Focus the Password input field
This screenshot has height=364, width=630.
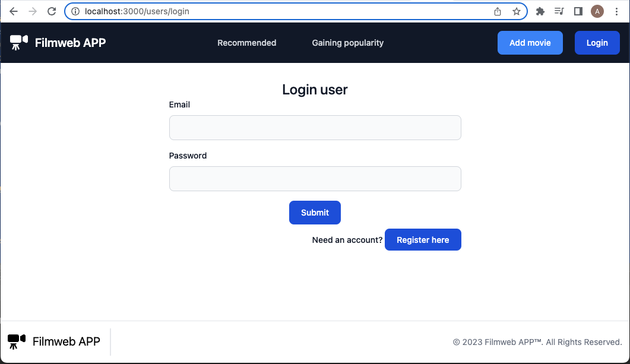pos(315,179)
